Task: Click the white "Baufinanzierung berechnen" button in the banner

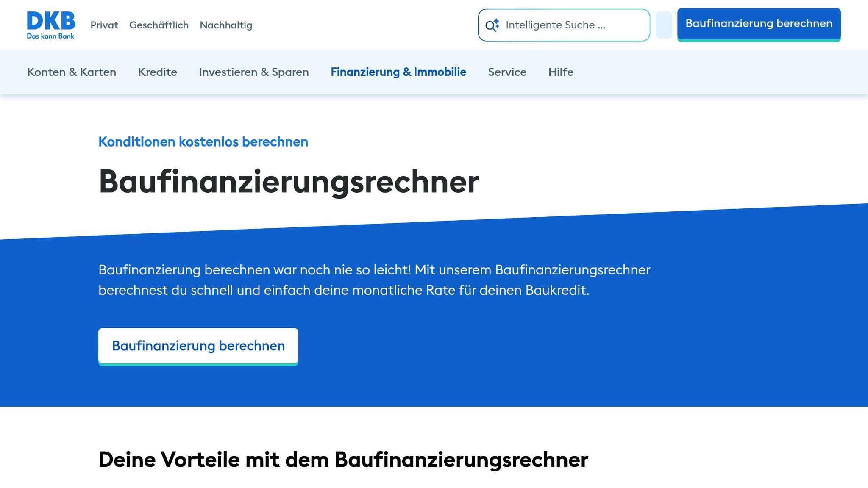Action: pos(198,346)
